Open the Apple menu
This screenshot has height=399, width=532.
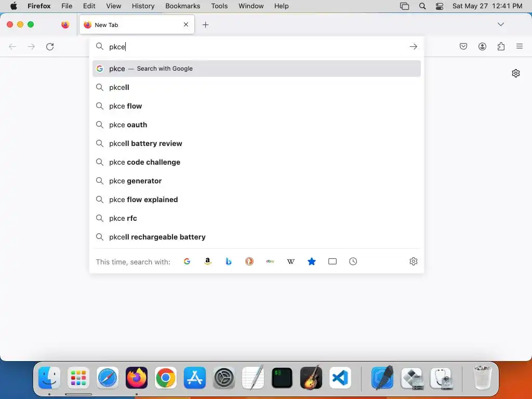coord(14,6)
